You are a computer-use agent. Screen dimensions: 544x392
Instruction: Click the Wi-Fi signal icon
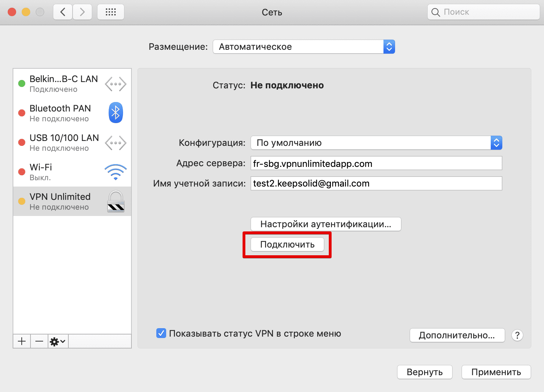coord(115,172)
